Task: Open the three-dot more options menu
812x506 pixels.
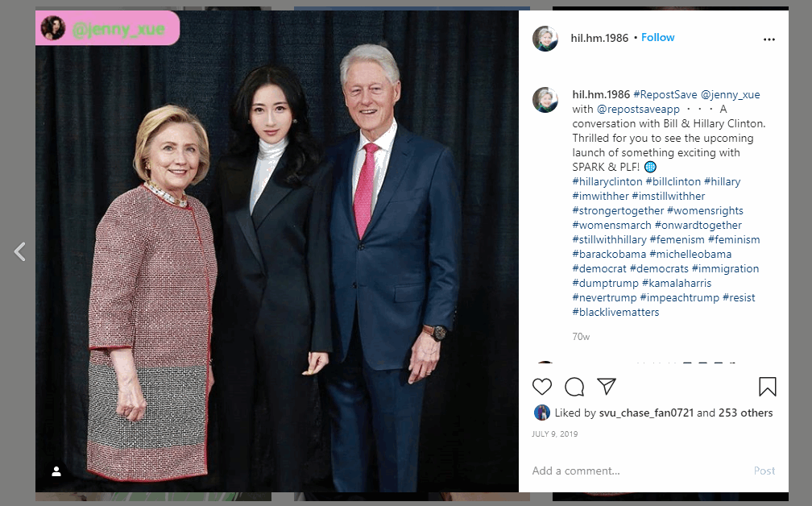Action: 769,39
